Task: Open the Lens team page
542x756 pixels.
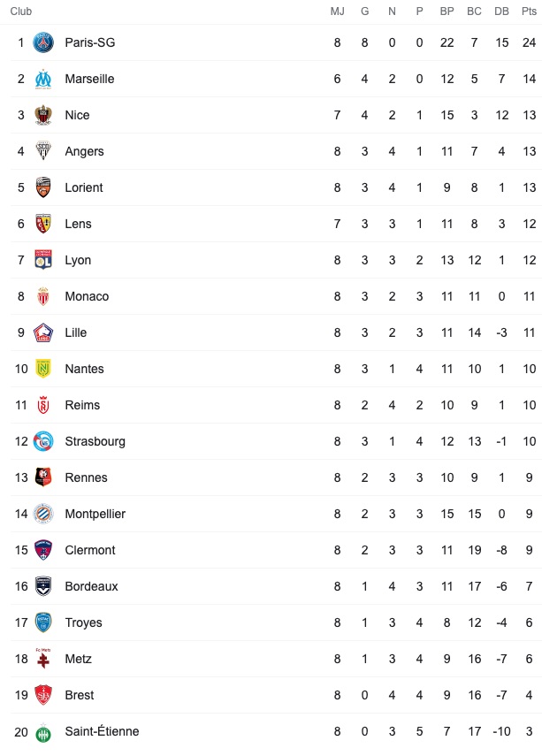Action: (78, 224)
